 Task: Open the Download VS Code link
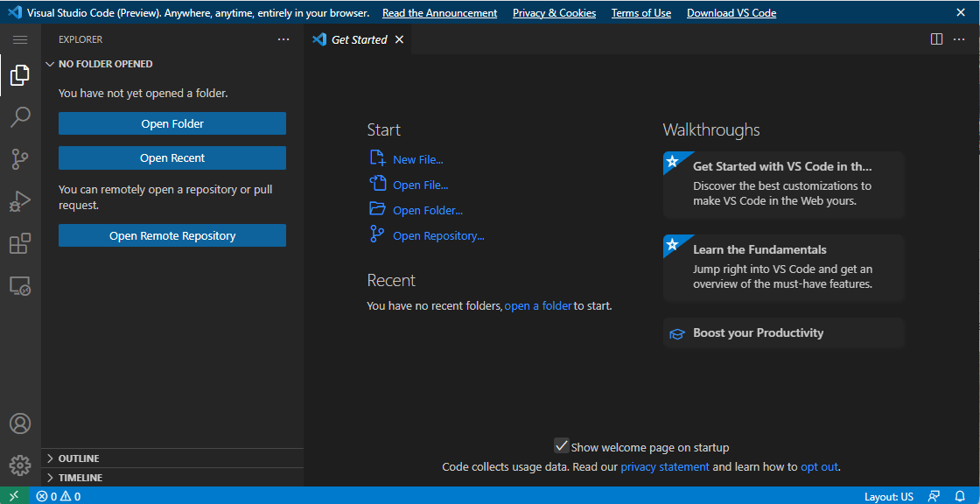pyautogui.click(x=731, y=12)
